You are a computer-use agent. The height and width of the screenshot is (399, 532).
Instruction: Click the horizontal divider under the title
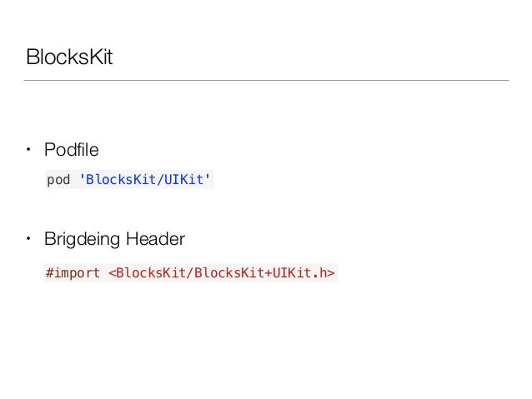(x=266, y=80)
